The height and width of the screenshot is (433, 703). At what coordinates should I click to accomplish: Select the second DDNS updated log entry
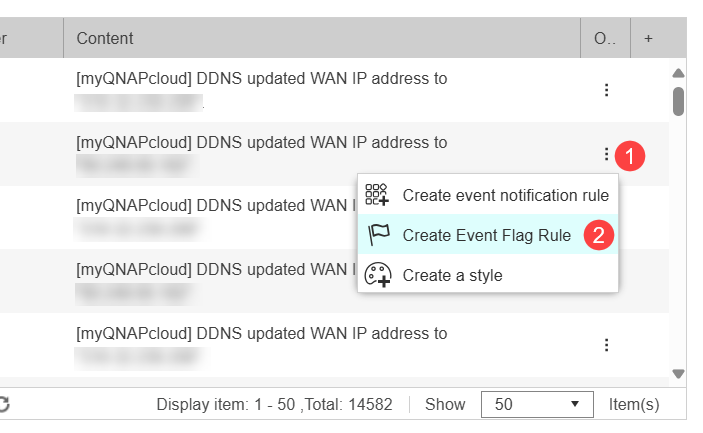tap(261, 143)
